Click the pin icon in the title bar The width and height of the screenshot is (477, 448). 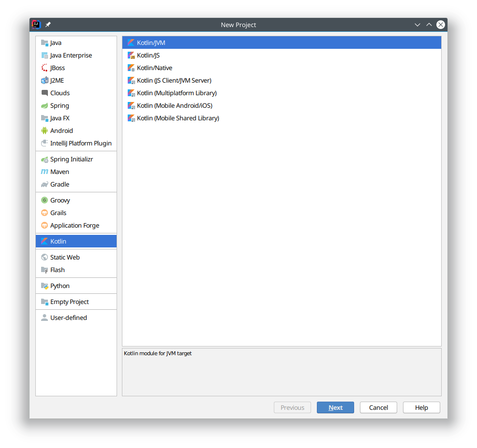pyautogui.click(x=48, y=25)
